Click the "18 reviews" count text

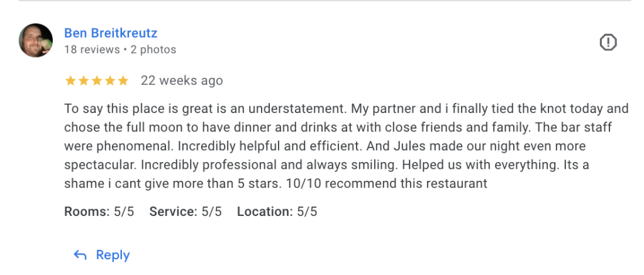pyautogui.click(x=92, y=50)
